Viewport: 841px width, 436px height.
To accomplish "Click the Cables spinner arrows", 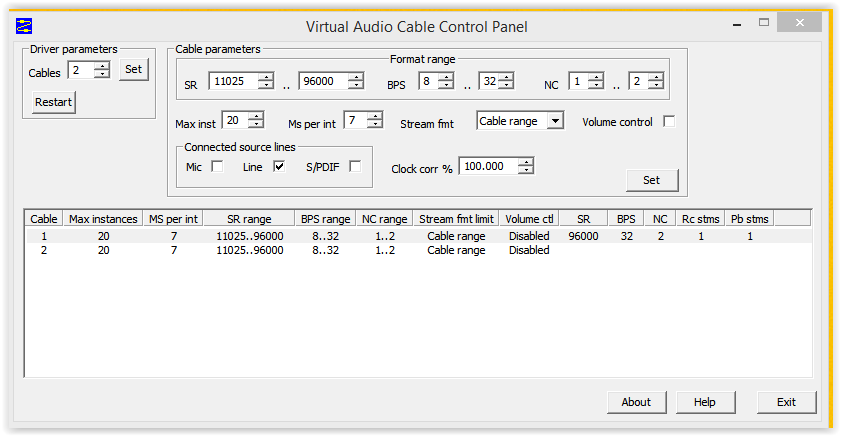I will pos(102,70).
